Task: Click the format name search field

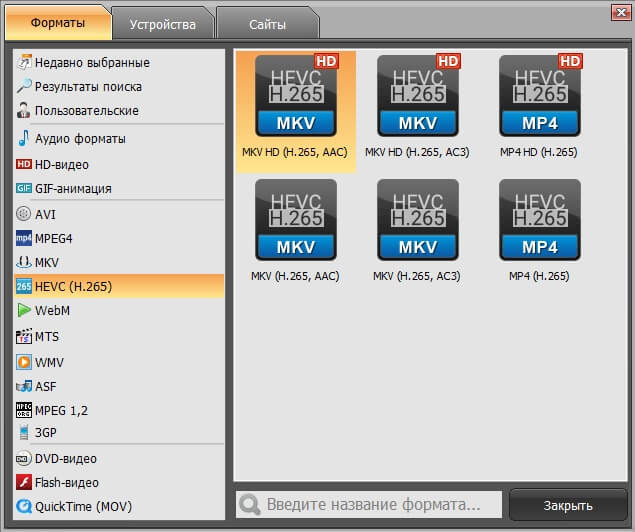Action: click(369, 504)
